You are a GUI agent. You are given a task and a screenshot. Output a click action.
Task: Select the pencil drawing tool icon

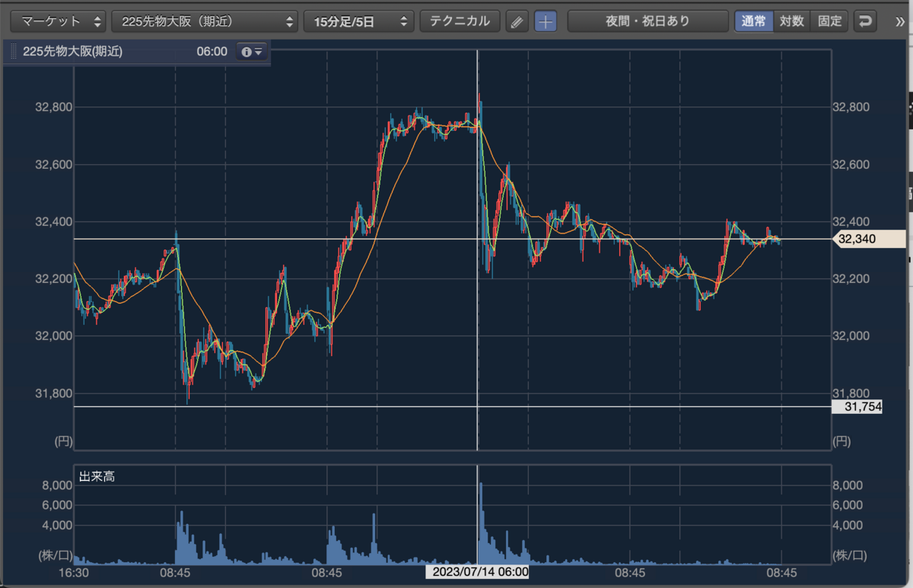pos(517,21)
